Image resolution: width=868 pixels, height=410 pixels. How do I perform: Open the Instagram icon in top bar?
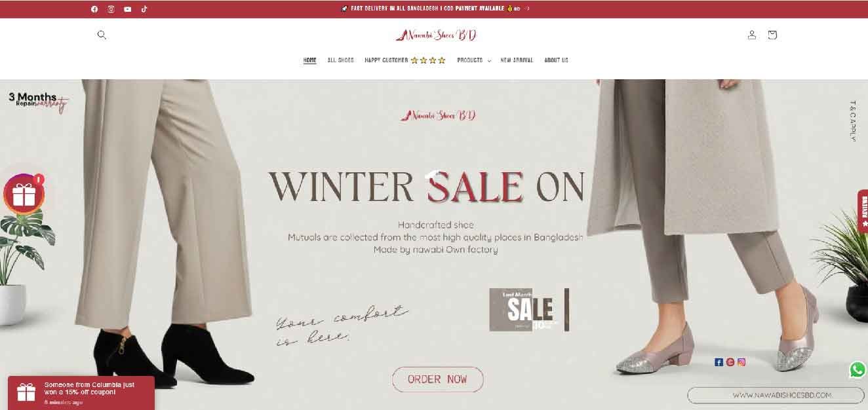111,9
